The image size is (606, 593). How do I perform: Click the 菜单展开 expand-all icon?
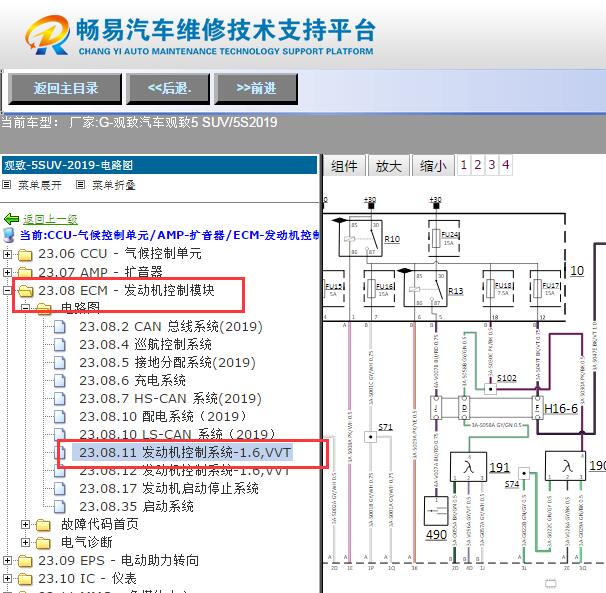[x=7, y=185]
